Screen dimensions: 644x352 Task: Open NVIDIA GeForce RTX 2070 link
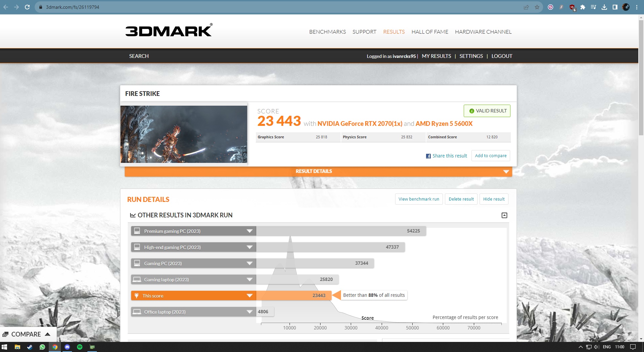tap(360, 124)
